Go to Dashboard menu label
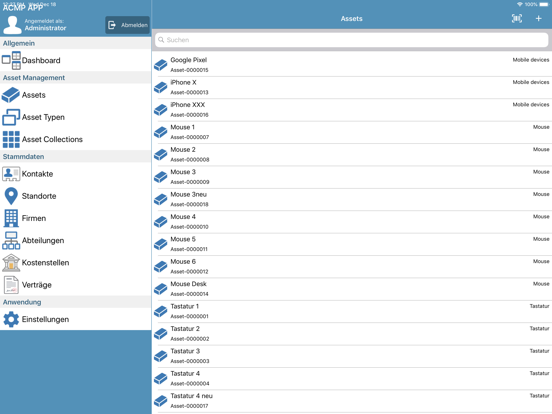Image resolution: width=552 pixels, height=414 pixels. [41, 61]
